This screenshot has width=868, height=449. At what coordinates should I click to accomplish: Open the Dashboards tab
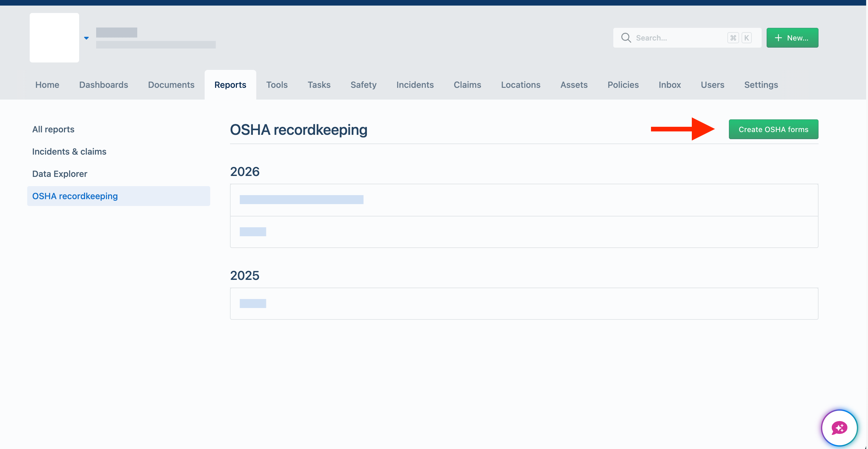point(104,85)
